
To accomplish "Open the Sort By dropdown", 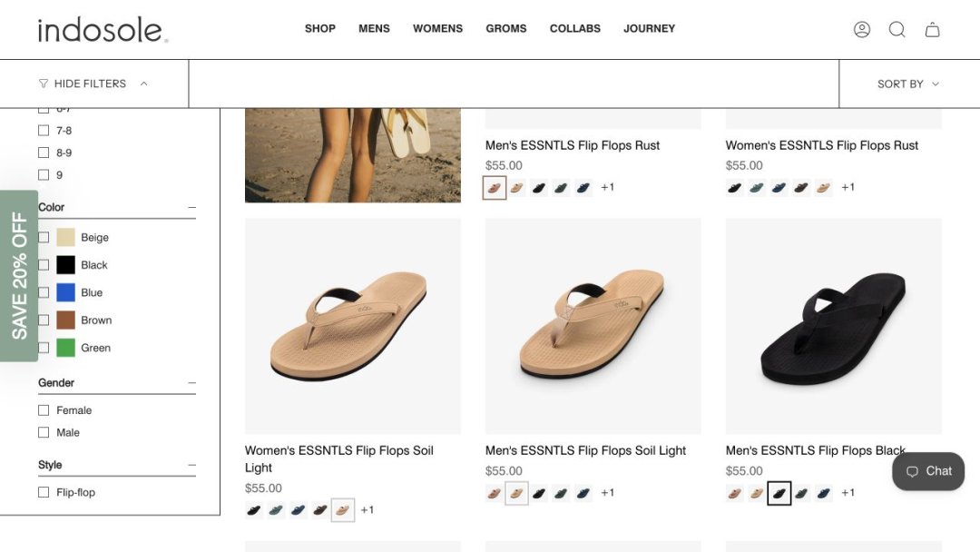I will pos(908,84).
